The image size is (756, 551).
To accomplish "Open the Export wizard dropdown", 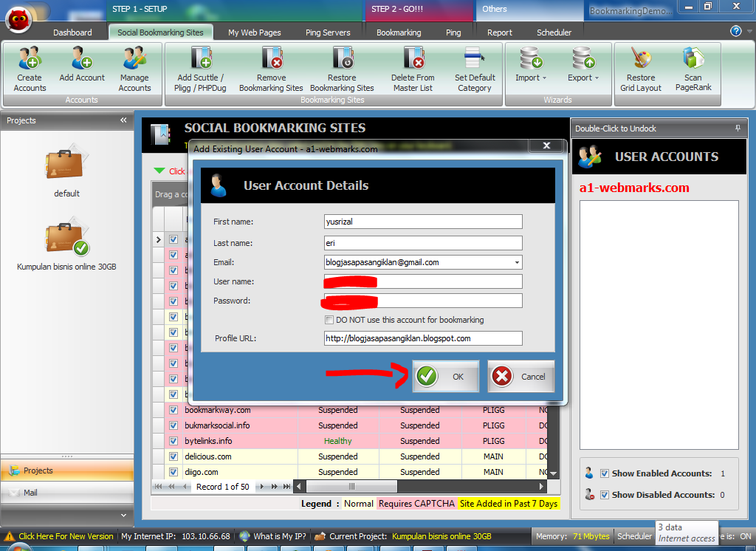I will coord(583,64).
